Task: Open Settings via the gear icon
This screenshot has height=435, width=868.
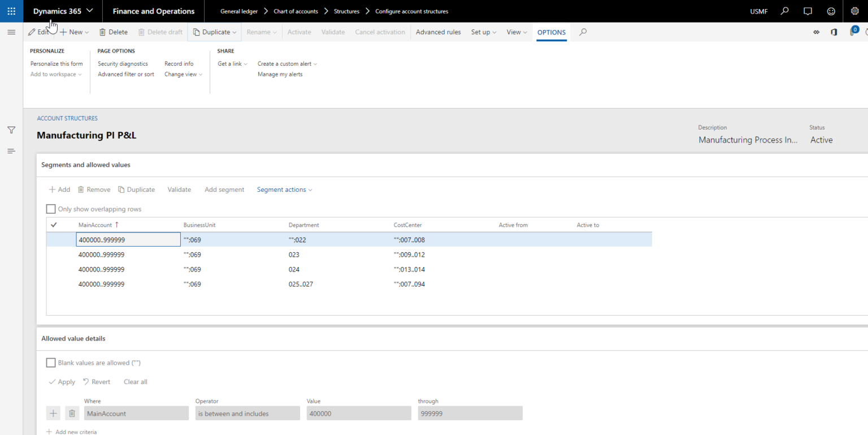Action: click(x=855, y=11)
